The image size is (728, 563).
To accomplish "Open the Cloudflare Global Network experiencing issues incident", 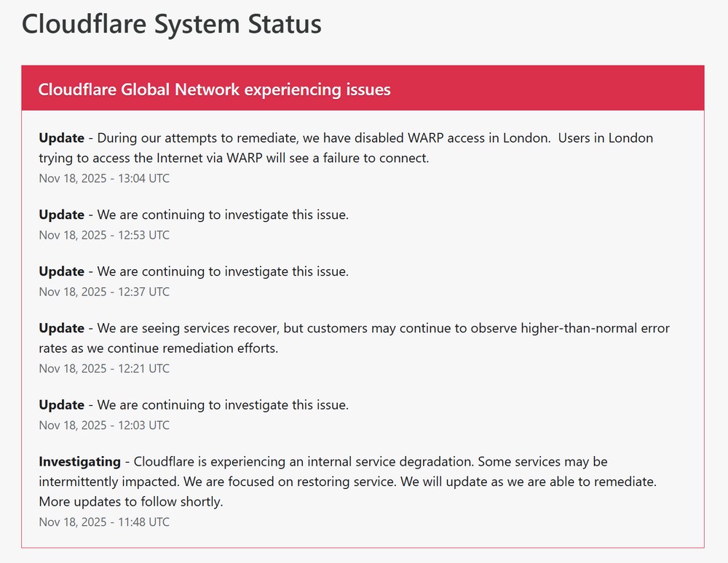I will (x=214, y=89).
